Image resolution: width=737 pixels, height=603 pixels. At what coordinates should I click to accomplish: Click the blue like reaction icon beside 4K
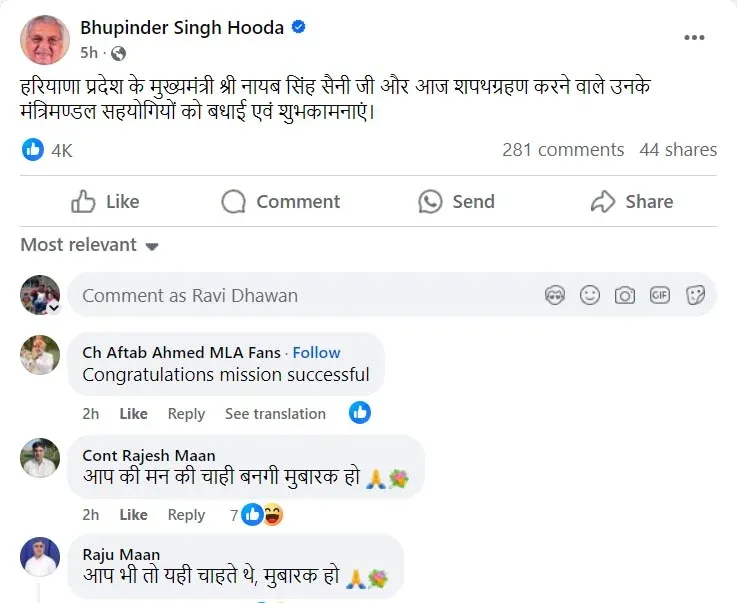click(x=33, y=150)
